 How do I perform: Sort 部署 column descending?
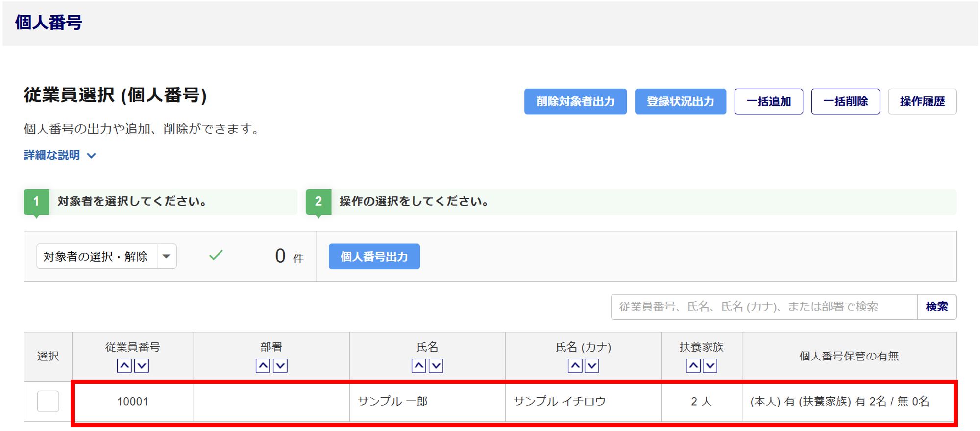pos(280,366)
